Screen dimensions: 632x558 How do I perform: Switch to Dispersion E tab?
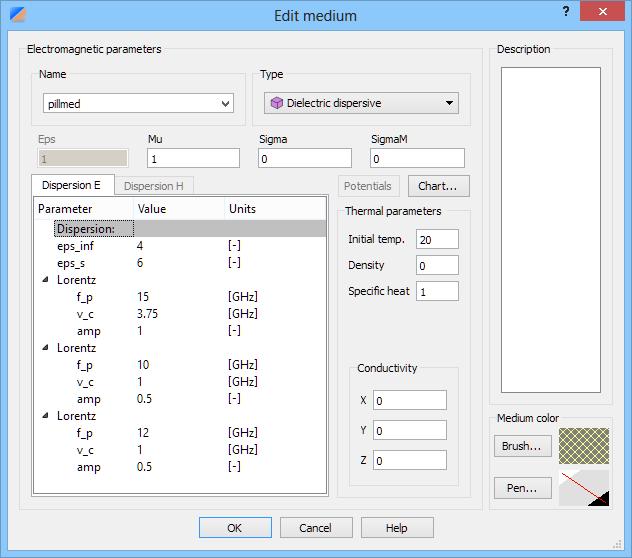[71, 185]
